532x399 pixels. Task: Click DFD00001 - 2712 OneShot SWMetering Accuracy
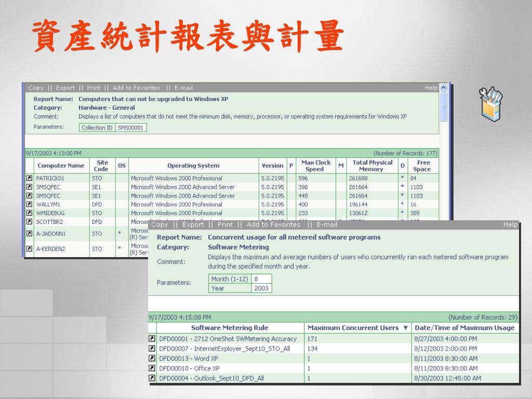click(228, 339)
